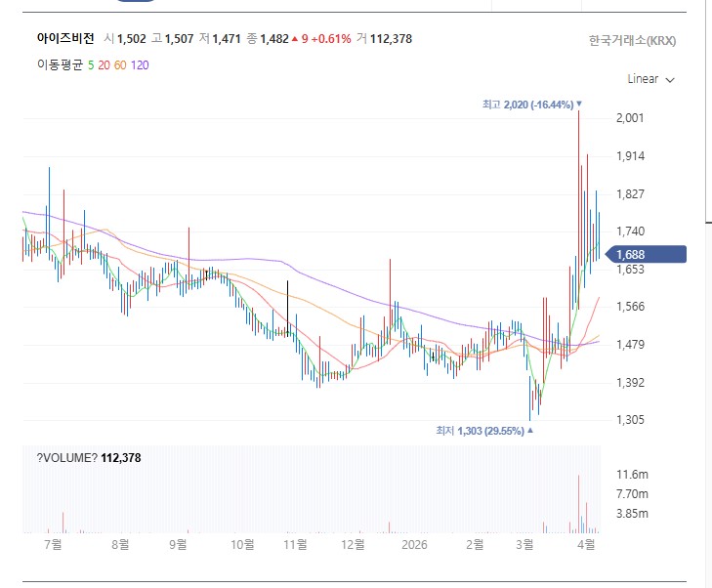This screenshot has width=712, height=588.
Task: Click the current price tag 1,688
Action: tap(647, 254)
